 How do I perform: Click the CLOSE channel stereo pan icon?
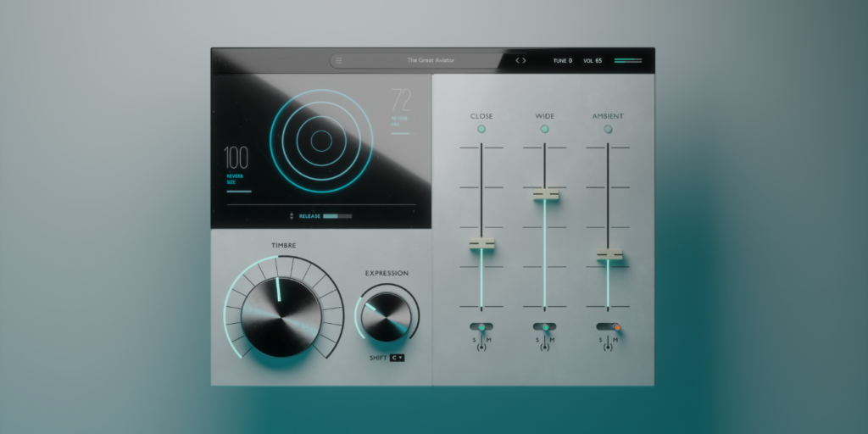click(x=481, y=347)
